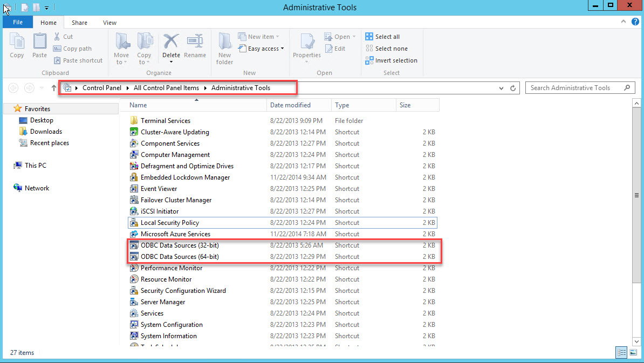The height and width of the screenshot is (363, 644).
Task: Select the Component Services icon
Action: tap(134, 143)
